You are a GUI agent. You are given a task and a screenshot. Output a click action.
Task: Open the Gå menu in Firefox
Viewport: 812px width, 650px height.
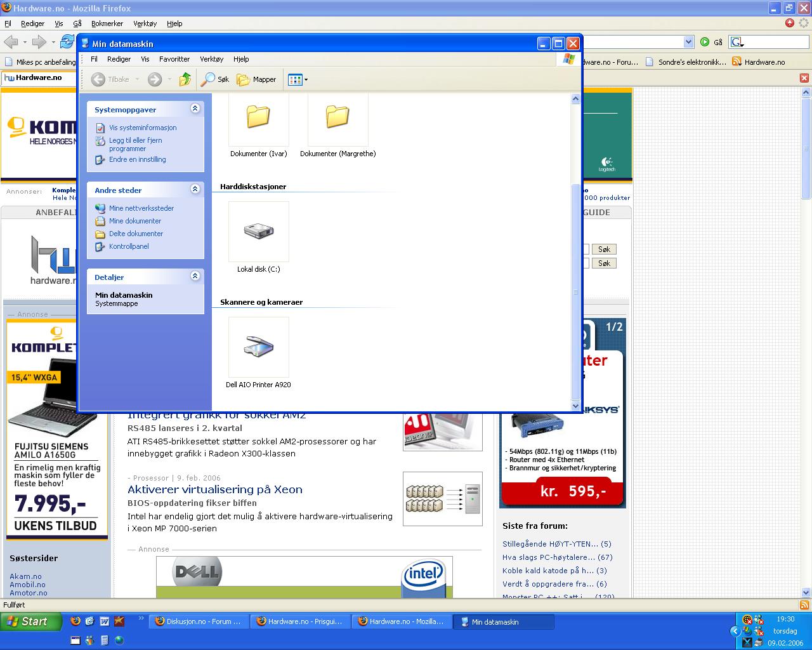[x=77, y=23]
